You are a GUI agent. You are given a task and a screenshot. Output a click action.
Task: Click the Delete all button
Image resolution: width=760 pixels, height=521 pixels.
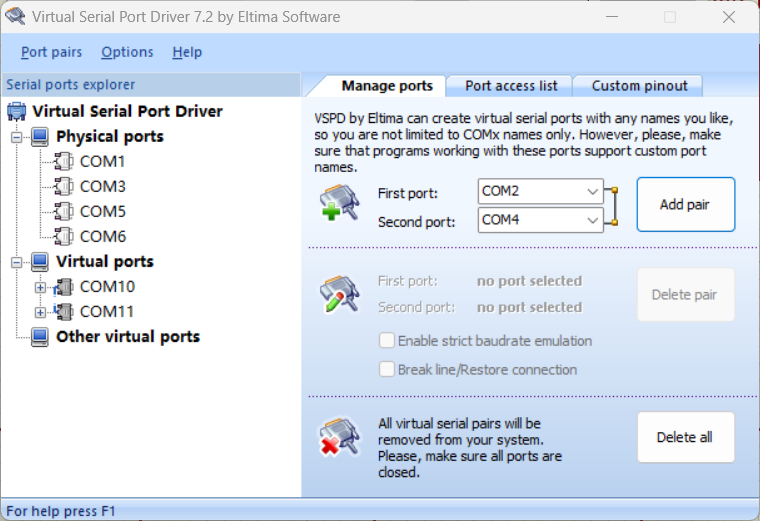click(x=685, y=437)
